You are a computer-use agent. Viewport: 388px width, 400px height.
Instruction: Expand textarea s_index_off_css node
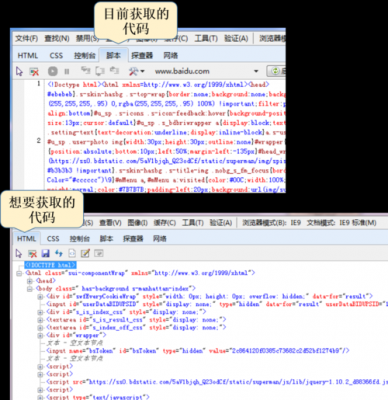40,328
